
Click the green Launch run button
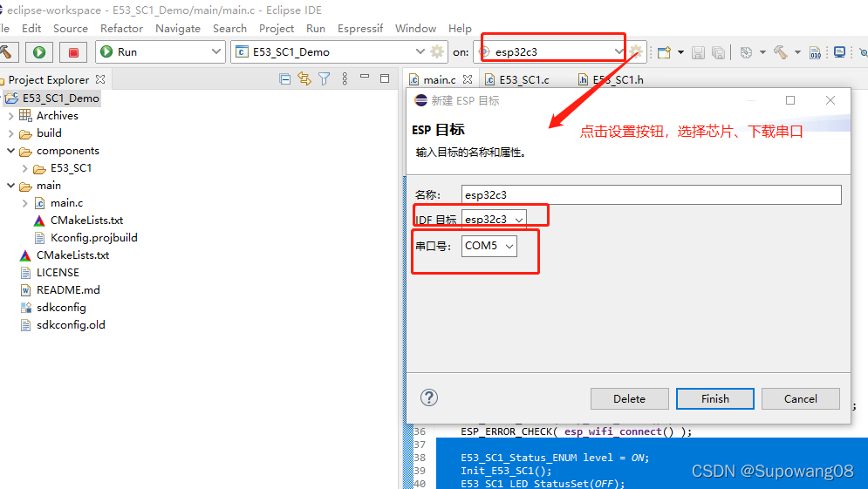click(x=38, y=52)
